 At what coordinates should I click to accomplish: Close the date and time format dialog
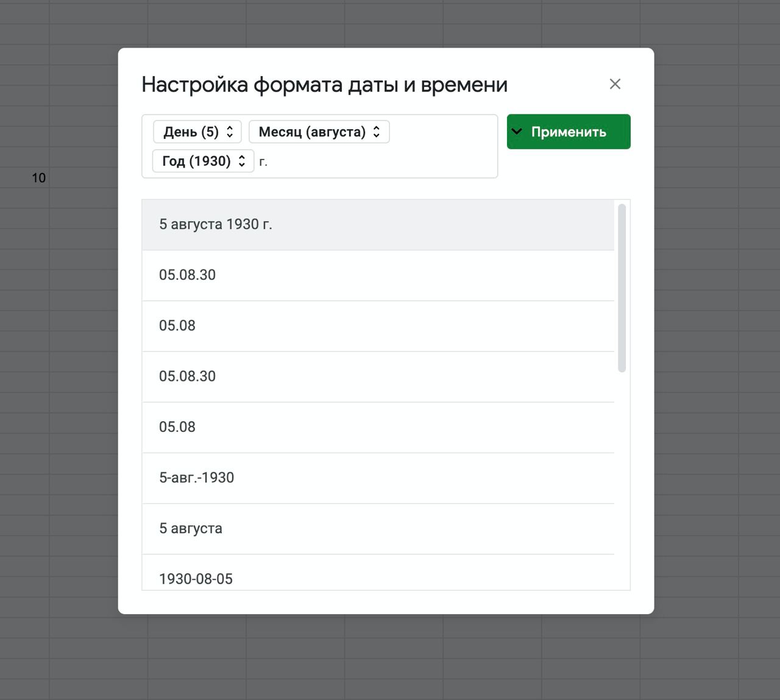click(615, 84)
